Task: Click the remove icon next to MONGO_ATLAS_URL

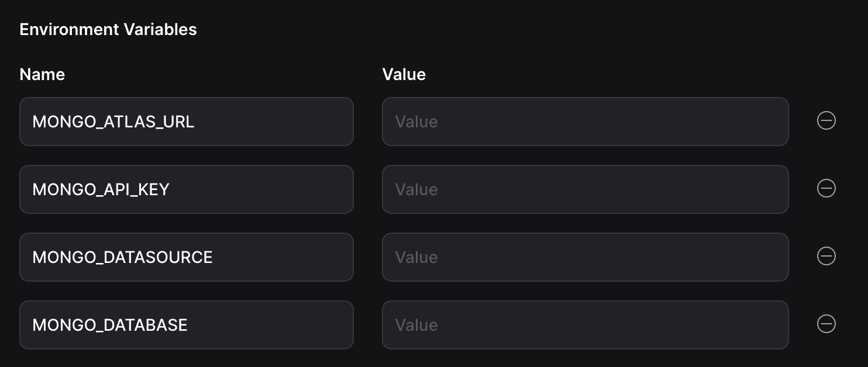Action: 826,120
